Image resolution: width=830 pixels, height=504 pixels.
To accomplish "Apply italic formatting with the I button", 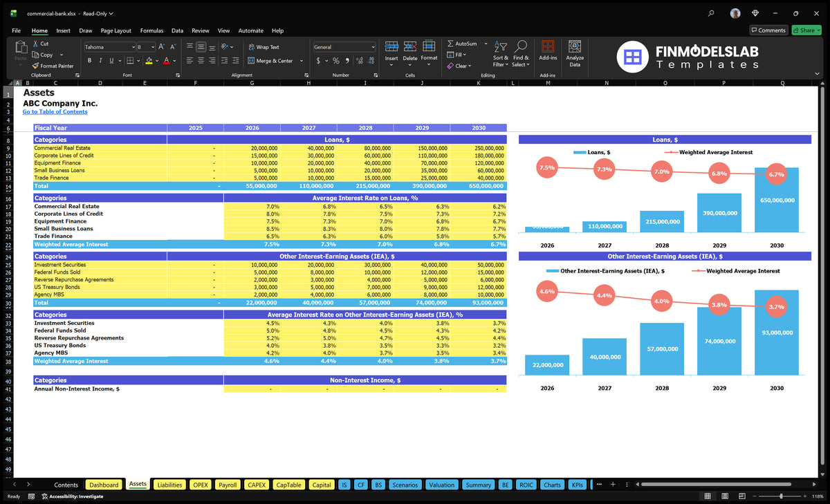I will pyautogui.click(x=100, y=61).
